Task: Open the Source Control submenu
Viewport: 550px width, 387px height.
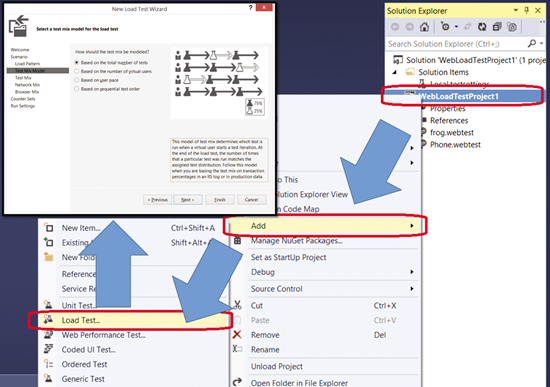Action: click(331, 289)
